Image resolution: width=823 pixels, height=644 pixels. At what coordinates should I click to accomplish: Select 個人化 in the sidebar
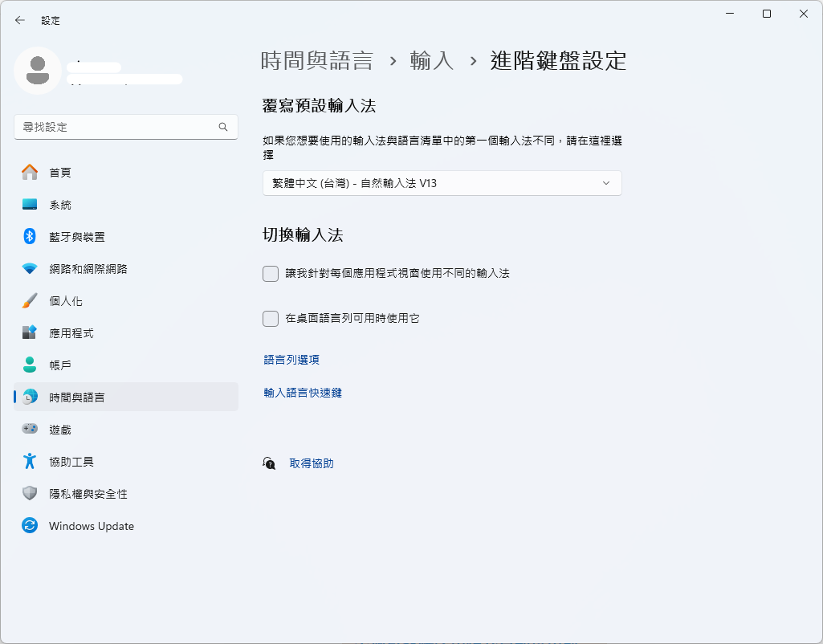click(x=126, y=301)
